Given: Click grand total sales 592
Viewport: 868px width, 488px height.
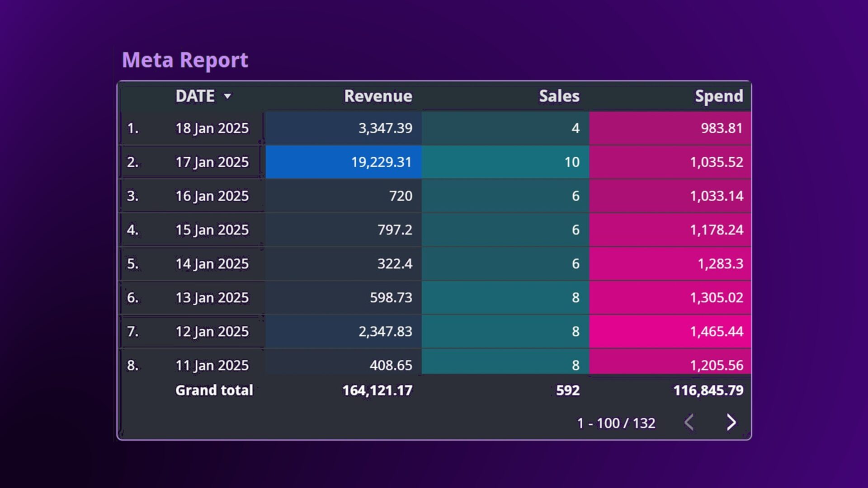Looking at the screenshot, I should [x=568, y=390].
